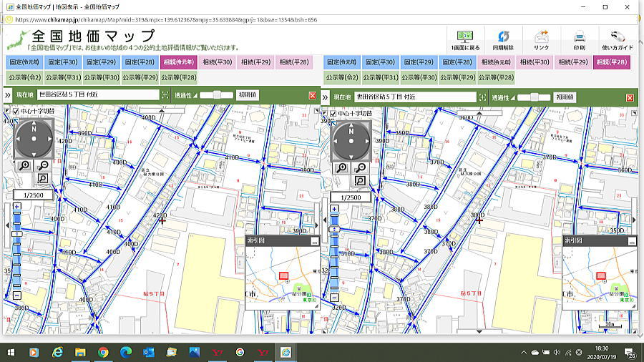
Task: Click right 初期値 reset button
Action: (x=565, y=98)
